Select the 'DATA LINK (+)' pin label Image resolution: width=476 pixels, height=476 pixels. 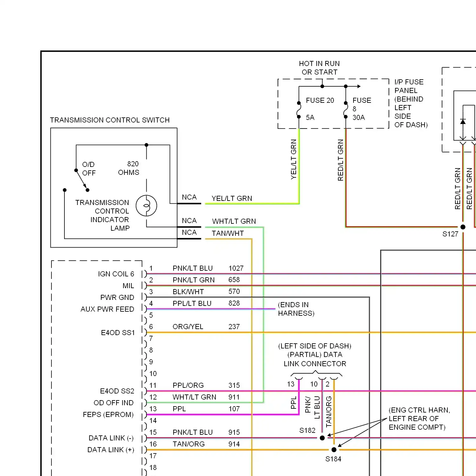tap(111, 450)
